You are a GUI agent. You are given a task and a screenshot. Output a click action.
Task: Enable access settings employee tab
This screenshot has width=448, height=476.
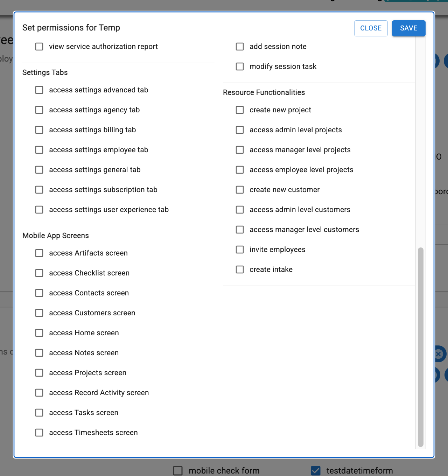point(39,150)
